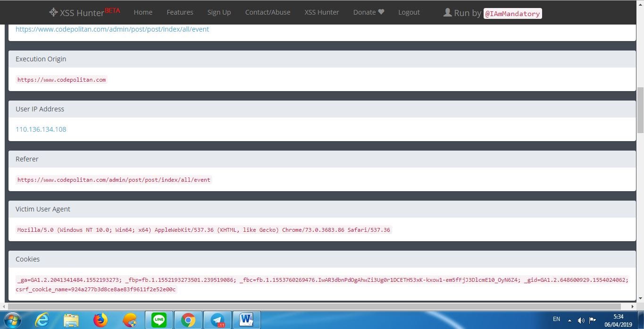Click horizontal scrollbar right arrow

point(633,306)
